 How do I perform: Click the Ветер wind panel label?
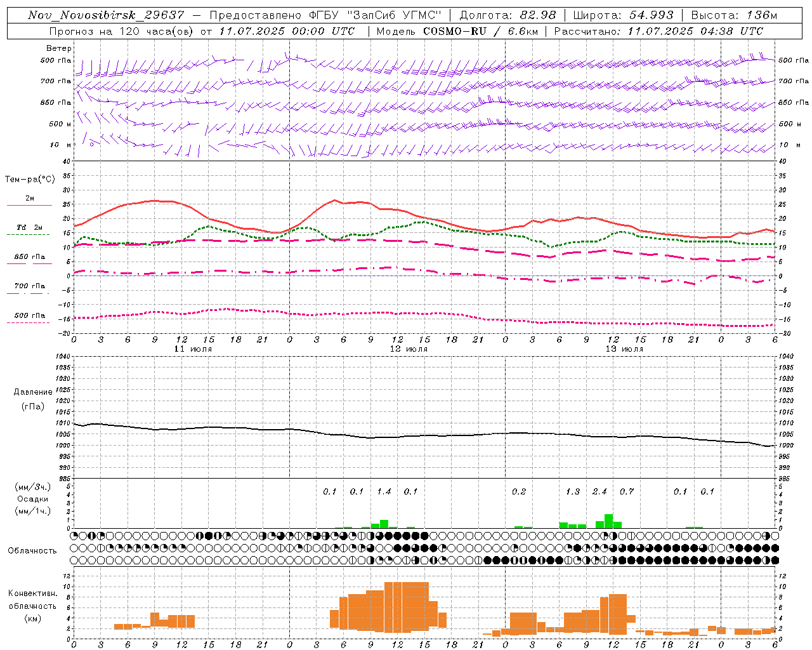[59, 48]
